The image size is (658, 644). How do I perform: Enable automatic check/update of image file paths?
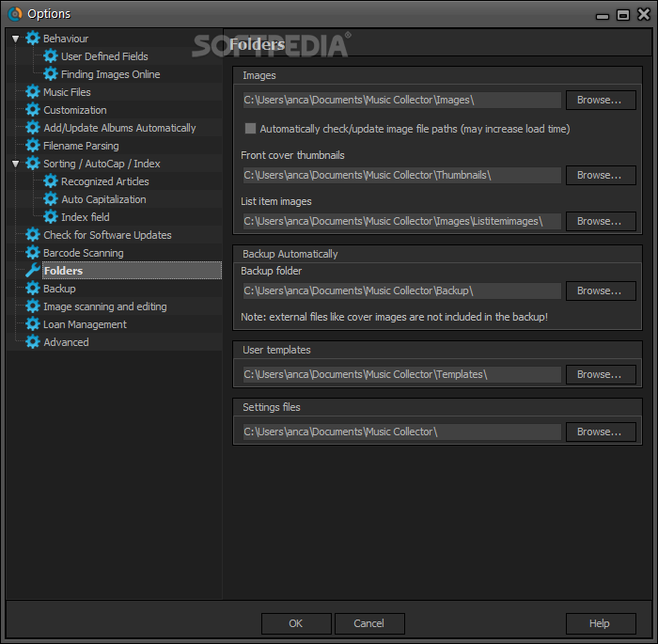coord(250,129)
